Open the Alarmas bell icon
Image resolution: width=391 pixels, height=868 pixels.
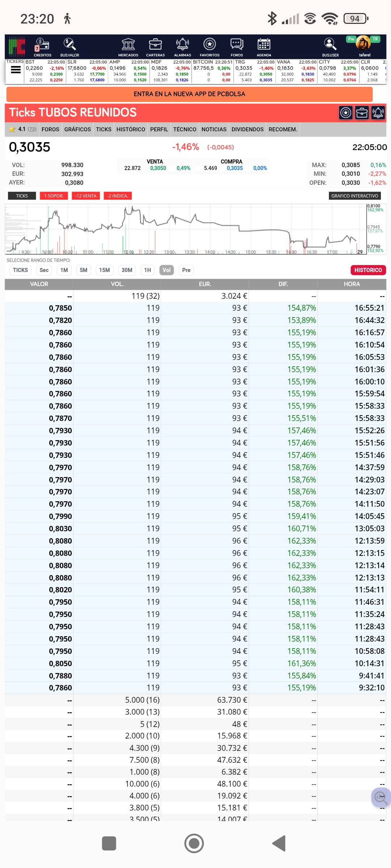(182, 47)
